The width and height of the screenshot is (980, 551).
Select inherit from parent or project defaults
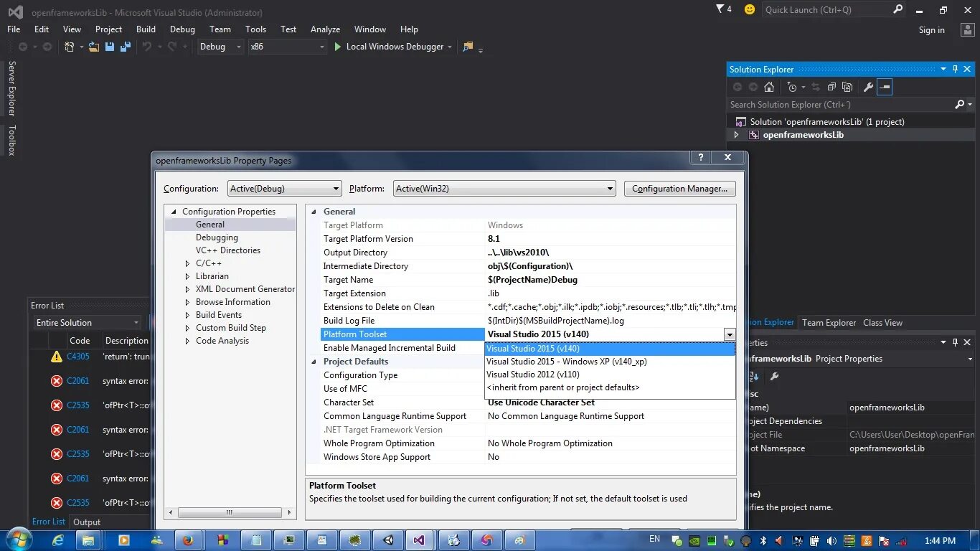tap(610, 387)
